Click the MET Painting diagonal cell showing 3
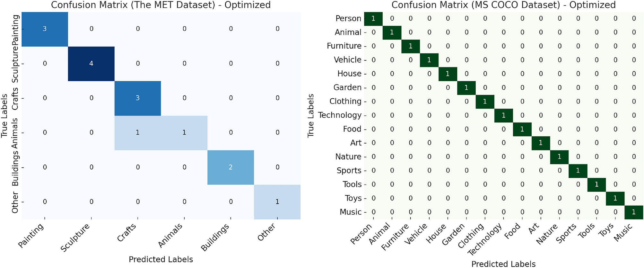Screen dimensions: 644x268 tap(45, 29)
